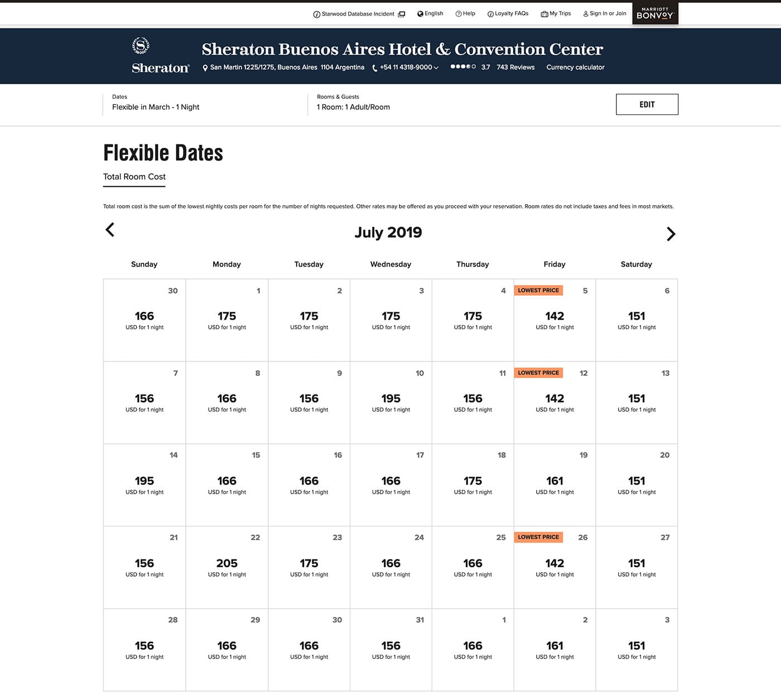Click the Marriott Bonvoy logo

655,13
